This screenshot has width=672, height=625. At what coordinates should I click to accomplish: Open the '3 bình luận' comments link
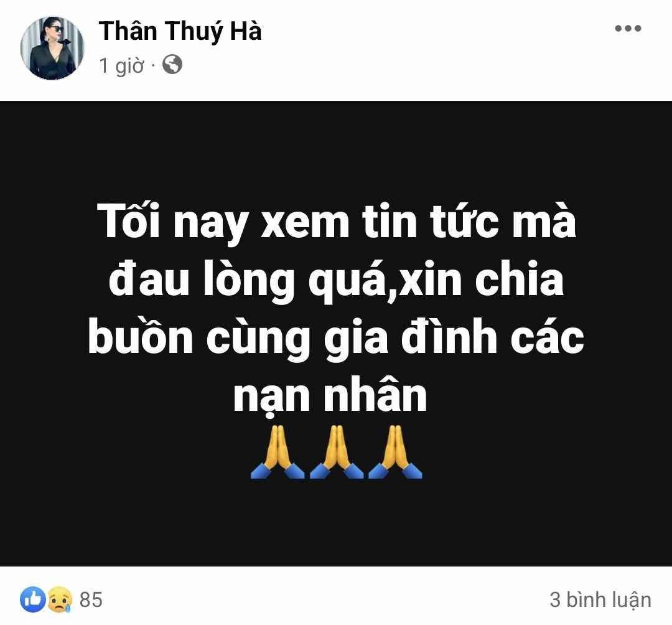point(600,599)
